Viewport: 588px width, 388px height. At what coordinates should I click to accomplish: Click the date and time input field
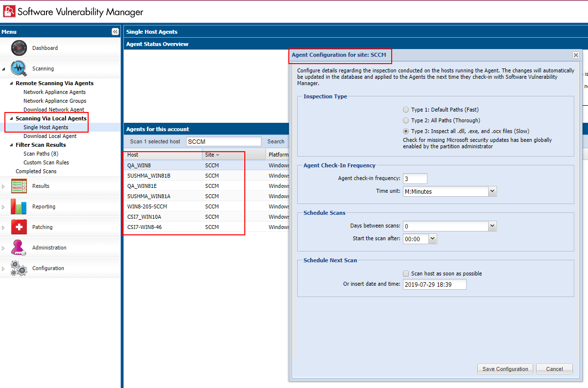(x=435, y=284)
